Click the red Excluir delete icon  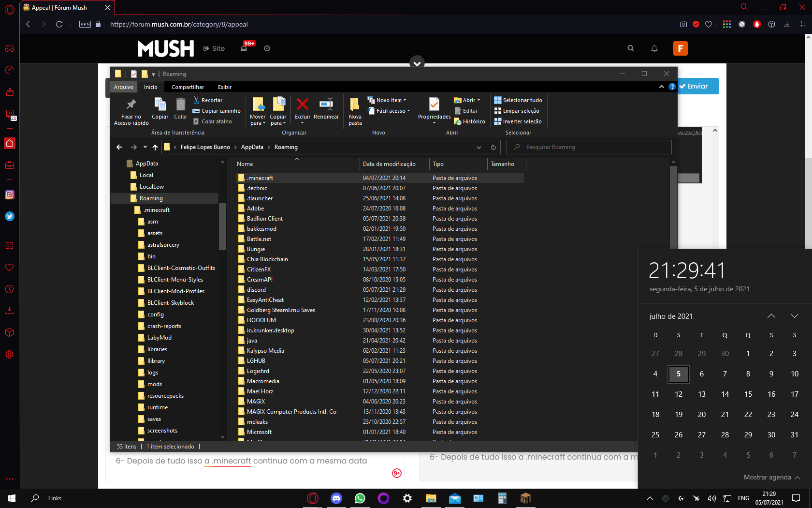[x=303, y=104]
